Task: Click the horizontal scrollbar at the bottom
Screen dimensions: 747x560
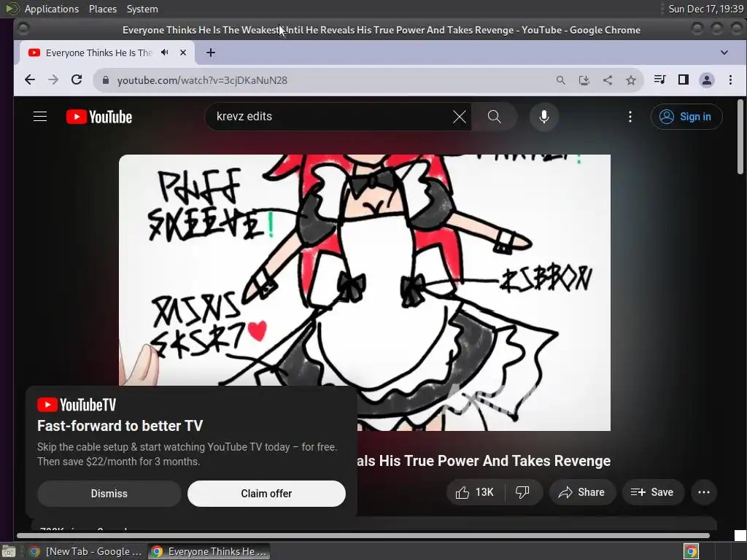Action: coord(363,536)
